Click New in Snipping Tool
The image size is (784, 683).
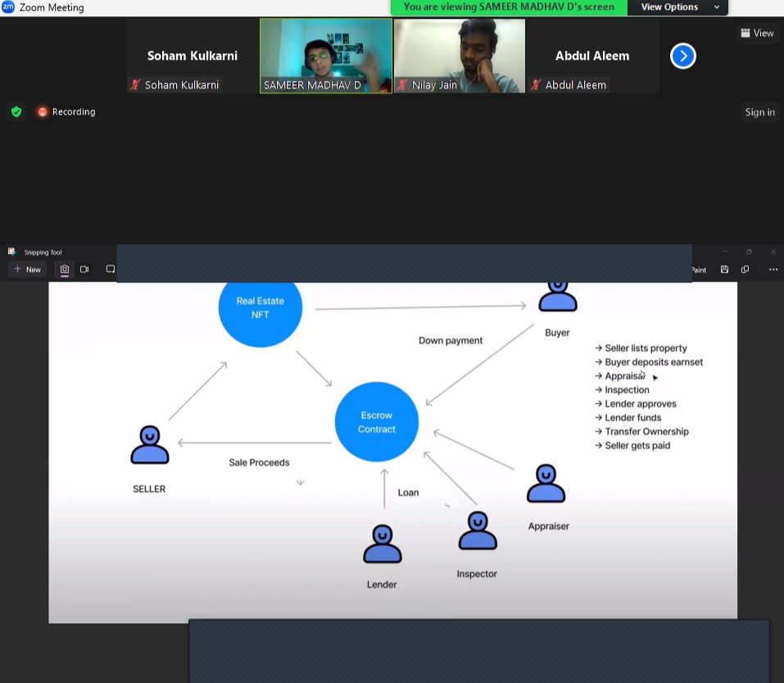click(28, 269)
